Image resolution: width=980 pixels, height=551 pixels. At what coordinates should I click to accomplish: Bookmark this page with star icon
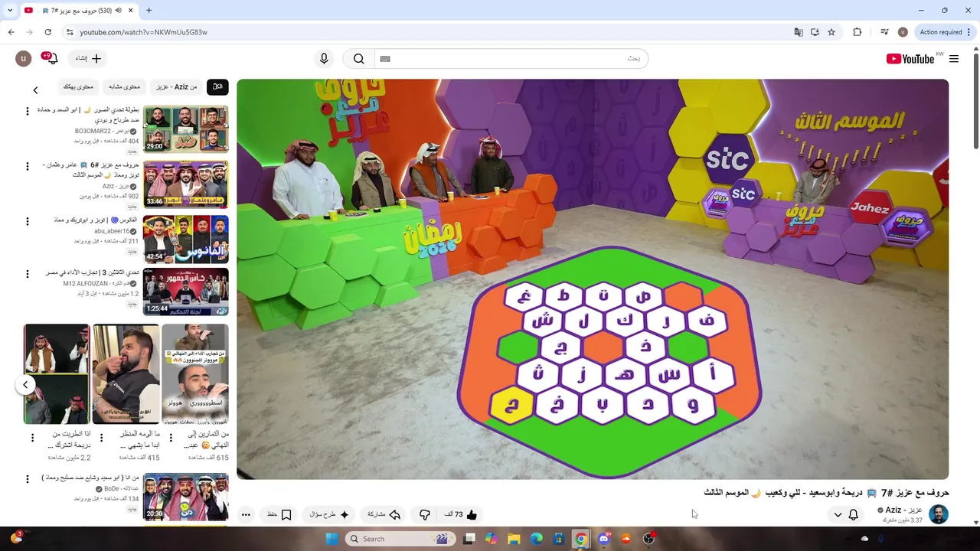831,32
